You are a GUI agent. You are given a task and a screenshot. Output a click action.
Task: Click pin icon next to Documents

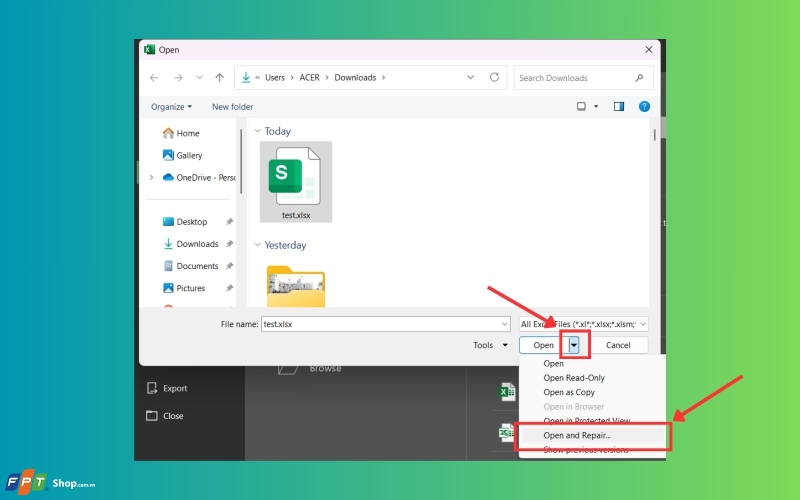(x=230, y=266)
